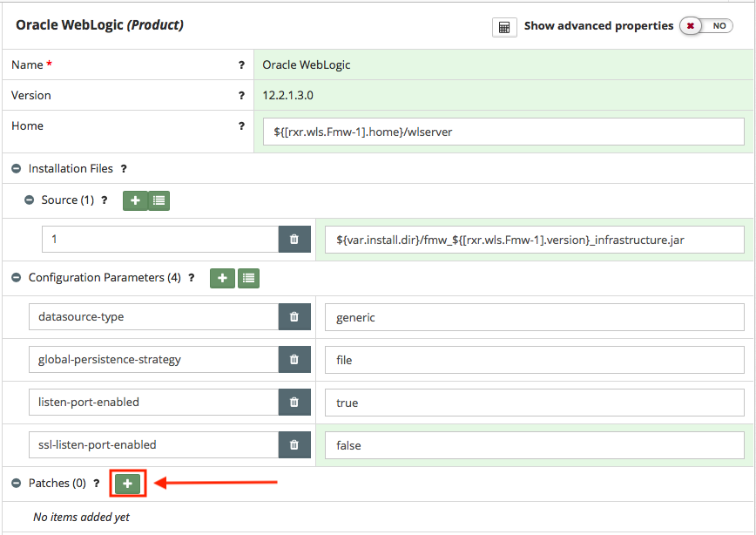Toggle Show advanced properties switch
The image size is (756, 535).
[x=706, y=26]
